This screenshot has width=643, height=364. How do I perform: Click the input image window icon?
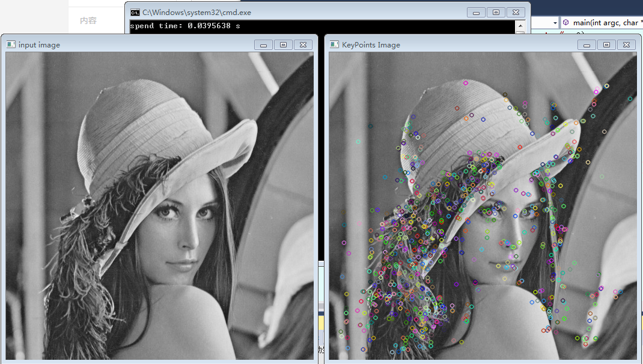pyautogui.click(x=11, y=44)
